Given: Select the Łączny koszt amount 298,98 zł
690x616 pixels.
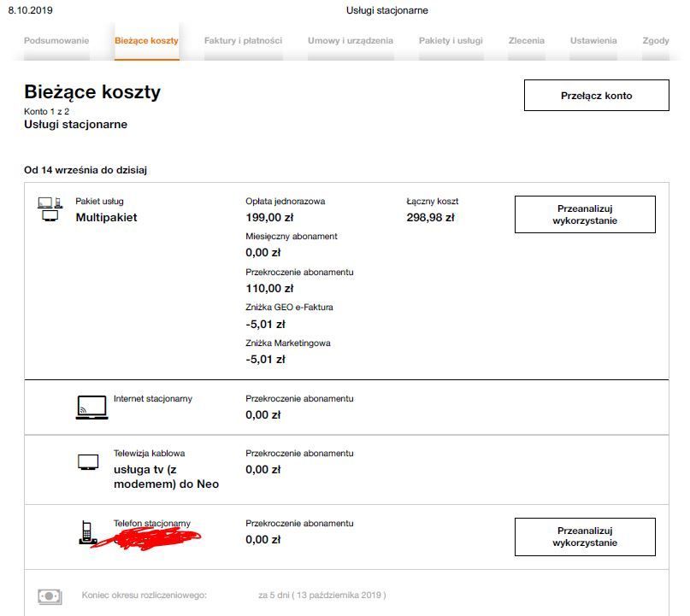Looking at the screenshot, I should coord(431,217).
